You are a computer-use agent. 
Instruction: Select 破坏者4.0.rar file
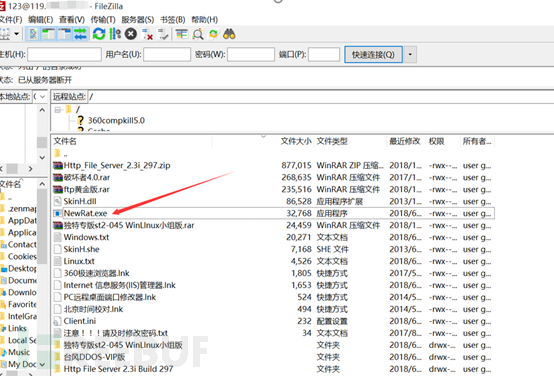tap(87, 177)
